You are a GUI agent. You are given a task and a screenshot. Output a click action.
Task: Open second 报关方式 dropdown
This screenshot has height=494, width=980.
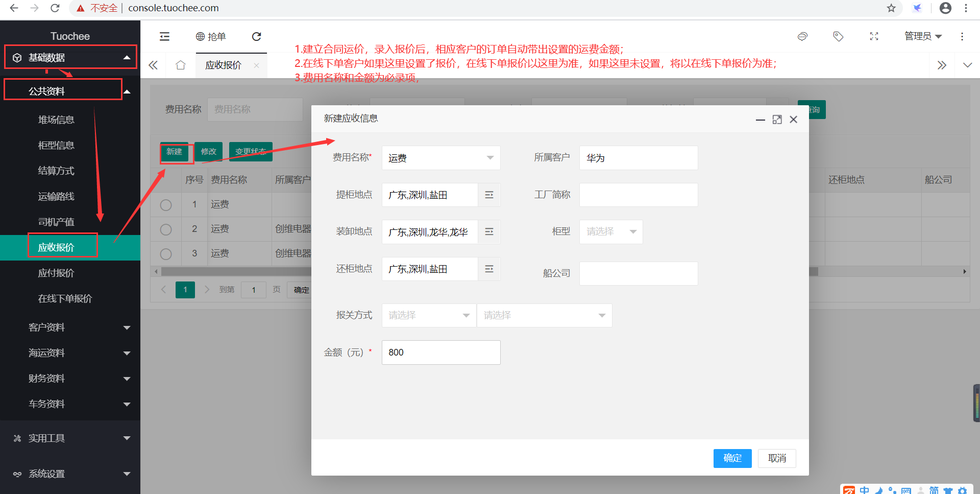coord(545,315)
